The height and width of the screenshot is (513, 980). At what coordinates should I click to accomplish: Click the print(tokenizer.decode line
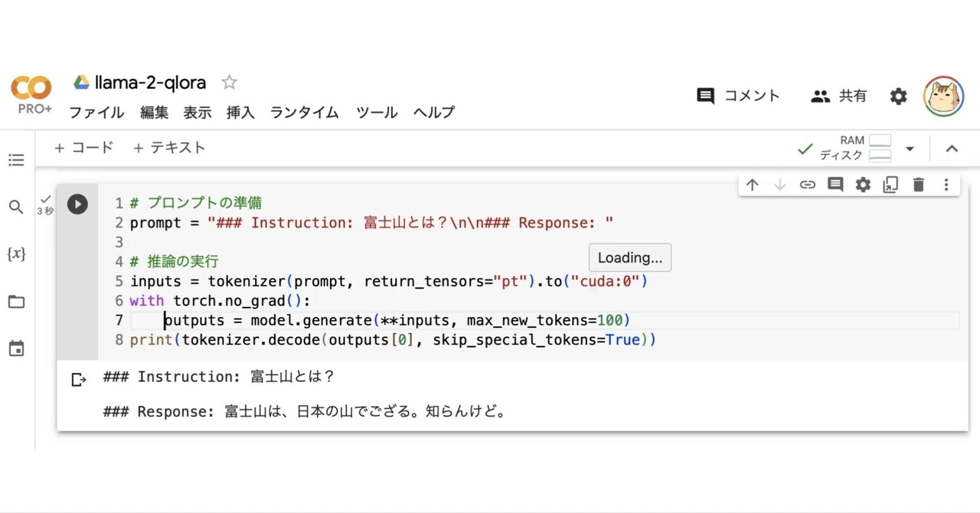click(x=393, y=339)
